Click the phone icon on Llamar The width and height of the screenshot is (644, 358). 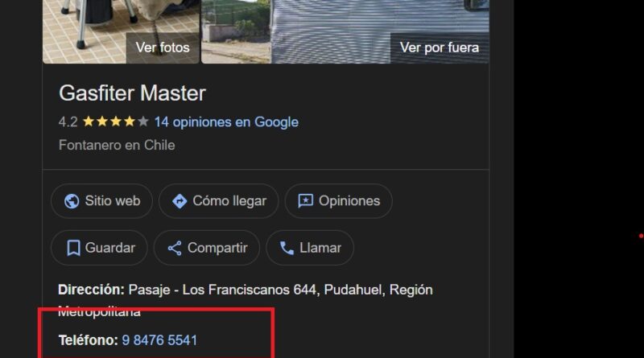(287, 248)
